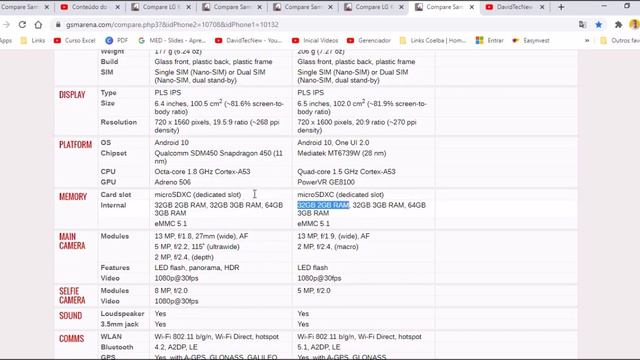The height and width of the screenshot is (360, 640).
Task: Open the Links Coelba bookmark folder
Action: [x=433, y=40]
